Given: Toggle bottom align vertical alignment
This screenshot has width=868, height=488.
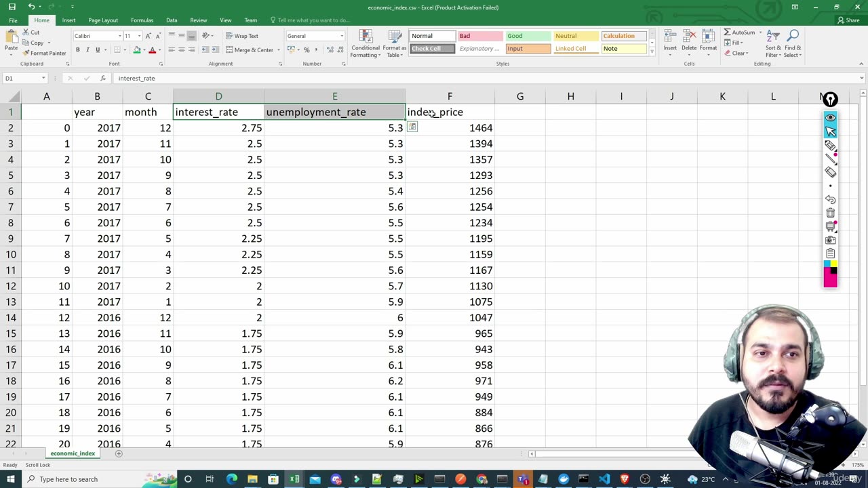Looking at the screenshot, I should [x=192, y=36].
